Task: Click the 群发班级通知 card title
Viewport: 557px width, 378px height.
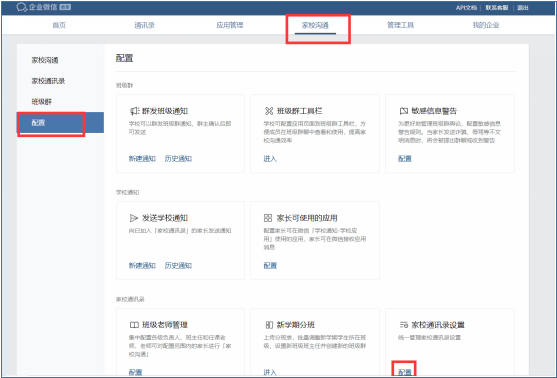Action: (165, 111)
